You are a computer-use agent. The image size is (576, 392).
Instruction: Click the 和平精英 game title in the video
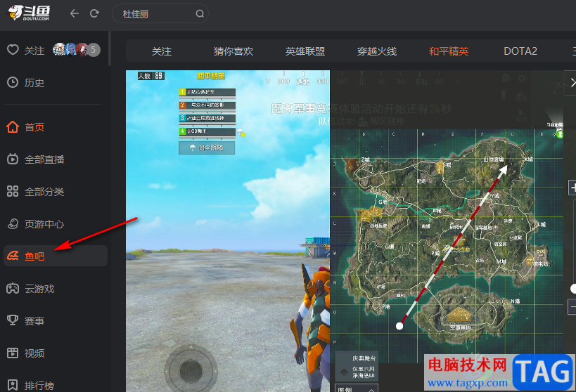(x=211, y=76)
